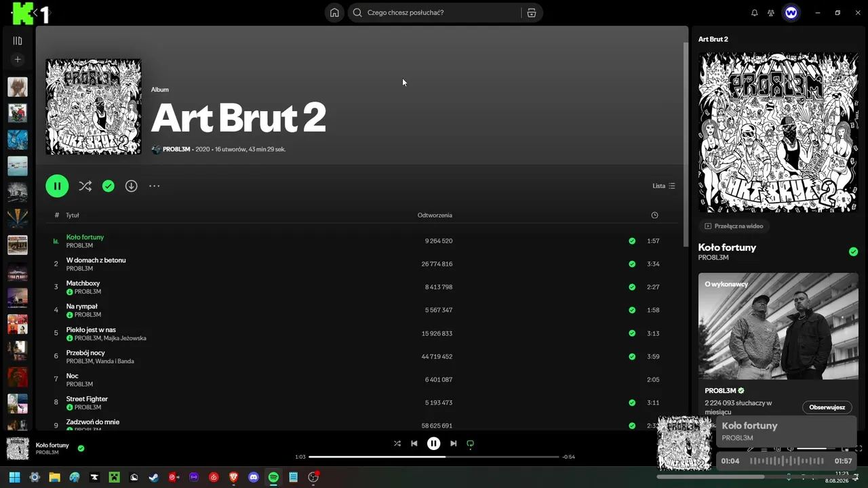Skip to previous track in player bar
The image size is (868, 488).
(414, 443)
